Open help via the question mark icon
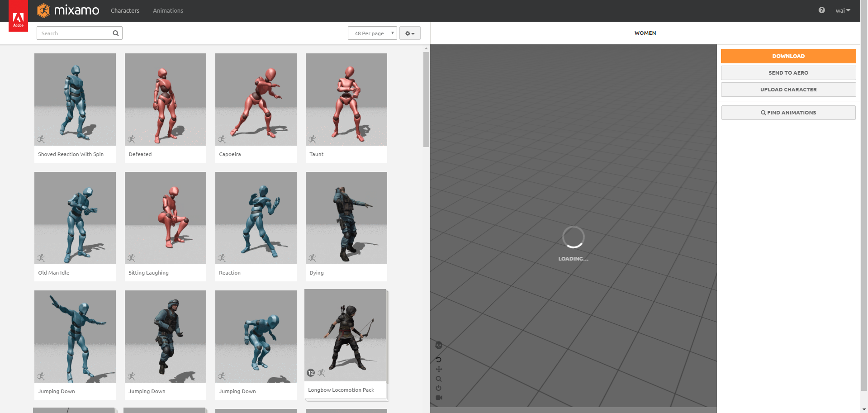This screenshot has height=413, width=868. coord(821,10)
